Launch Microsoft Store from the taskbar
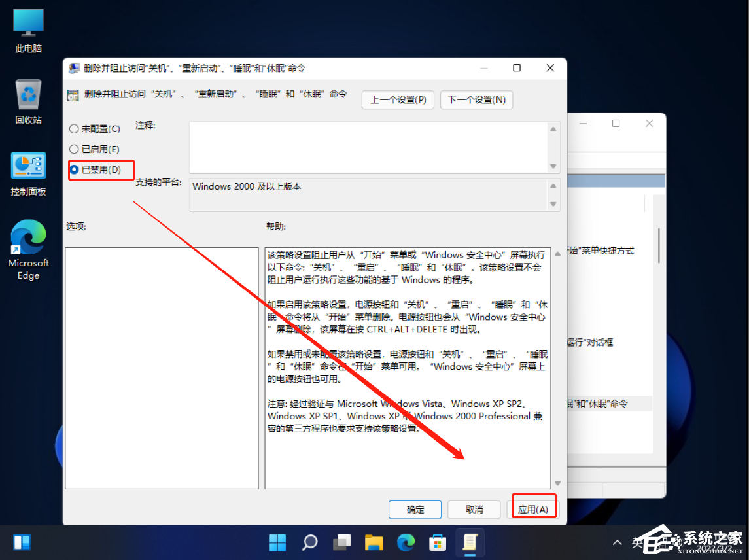 [x=437, y=542]
